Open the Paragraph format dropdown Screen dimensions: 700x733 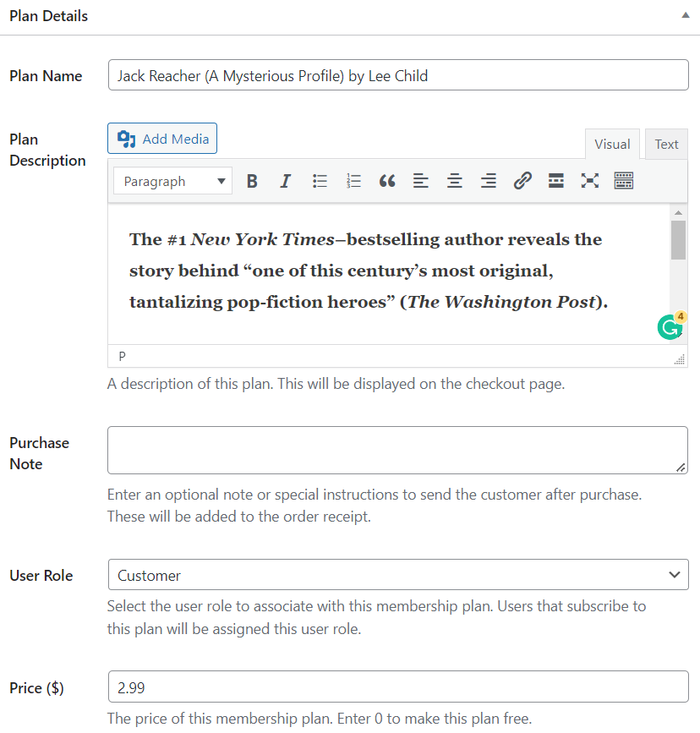point(173,181)
